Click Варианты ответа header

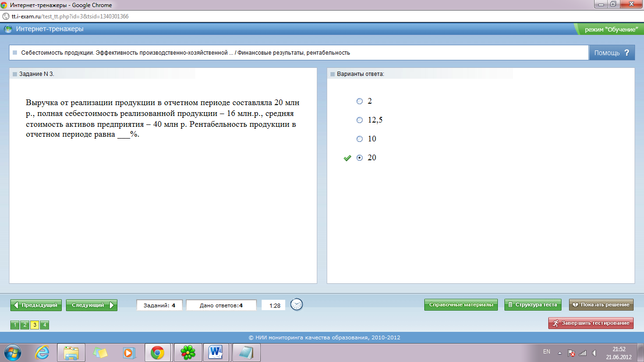(360, 74)
